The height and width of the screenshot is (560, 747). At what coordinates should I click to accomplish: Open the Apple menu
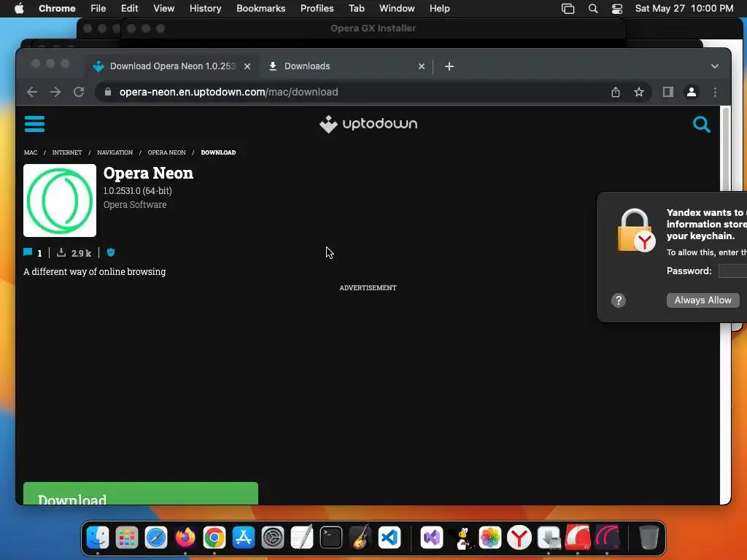(18, 9)
